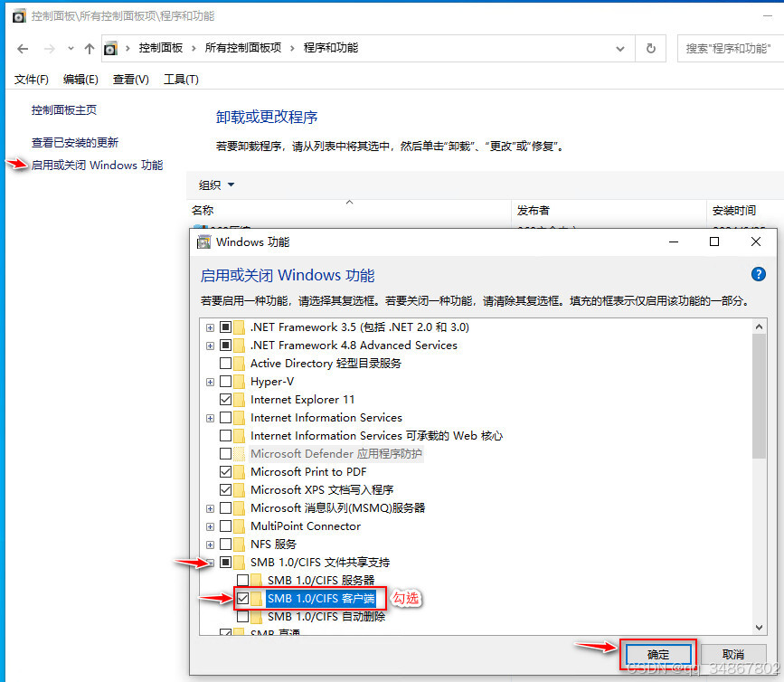The height and width of the screenshot is (682, 784).
Task: Click feature list scrollbar down arrow
Action: point(759,628)
